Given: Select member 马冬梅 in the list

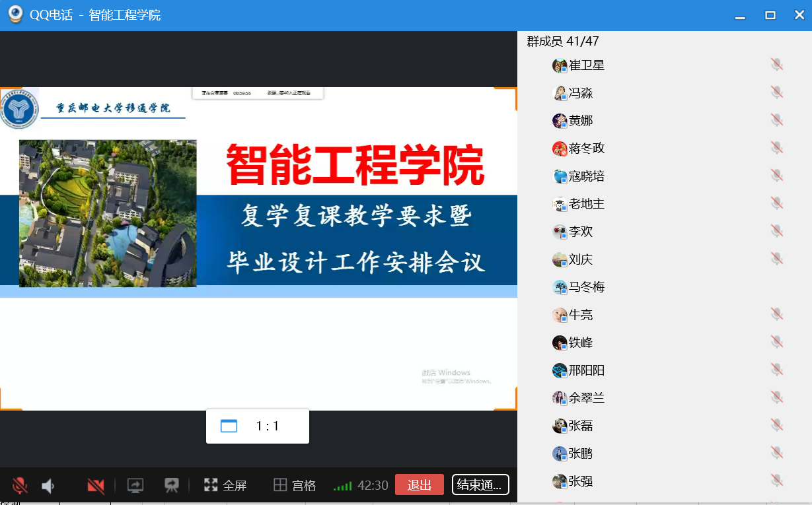Looking at the screenshot, I should [586, 287].
